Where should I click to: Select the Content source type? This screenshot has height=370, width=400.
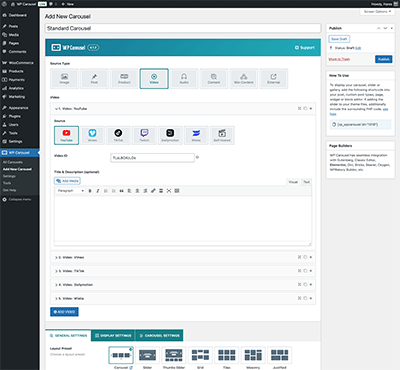pyautogui.click(x=214, y=79)
